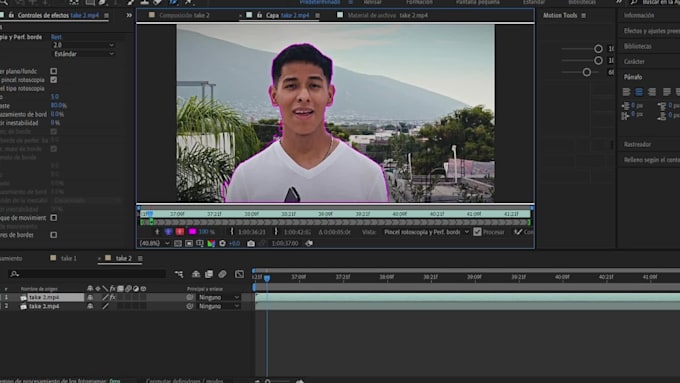Image resolution: width=680 pixels, height=383 pixels.
Task: Take a snapshot with the camera icon
Action: pyautogui.click(x=251, y=243)
